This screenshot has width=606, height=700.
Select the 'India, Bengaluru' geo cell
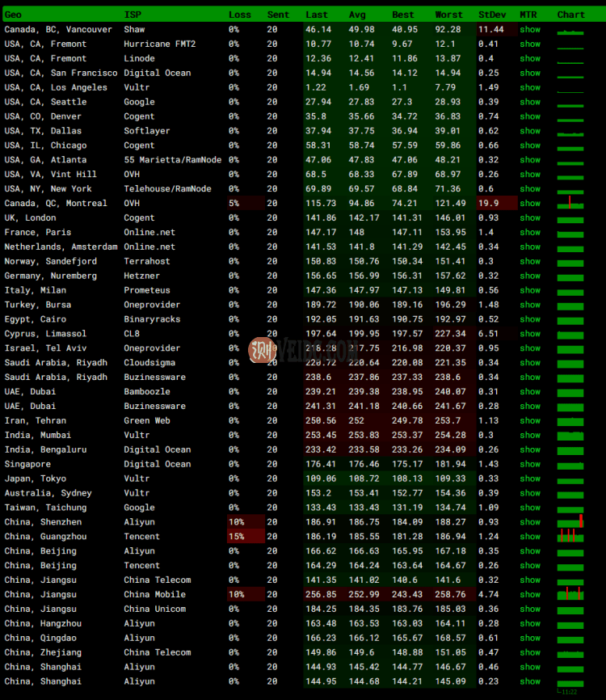(x=45, y=449)
